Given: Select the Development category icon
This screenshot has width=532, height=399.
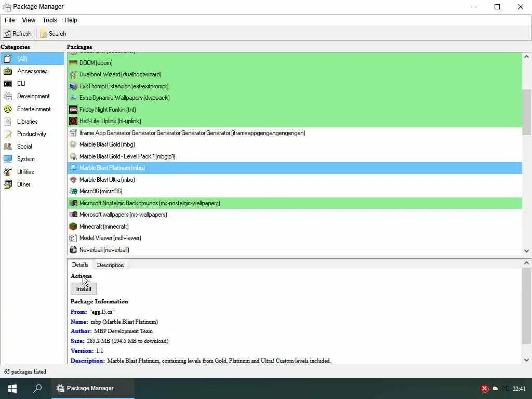Looking at the screenshot, I should tap(8, 96).
